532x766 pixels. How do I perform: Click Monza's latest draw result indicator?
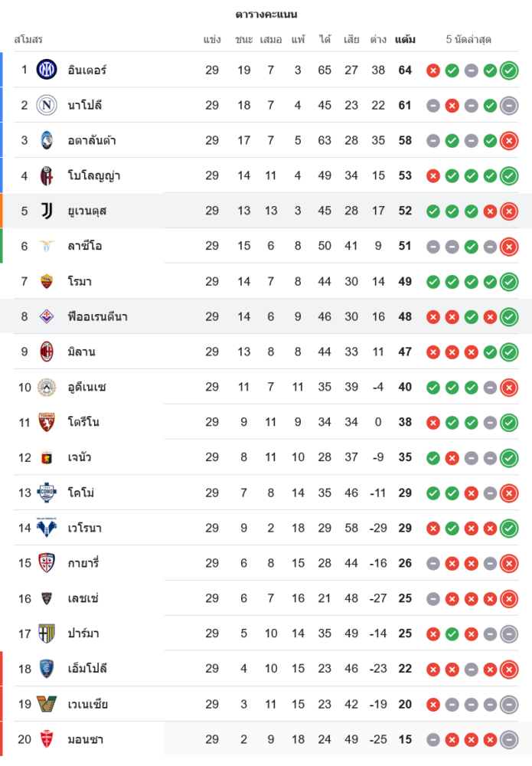click(509, 740)
